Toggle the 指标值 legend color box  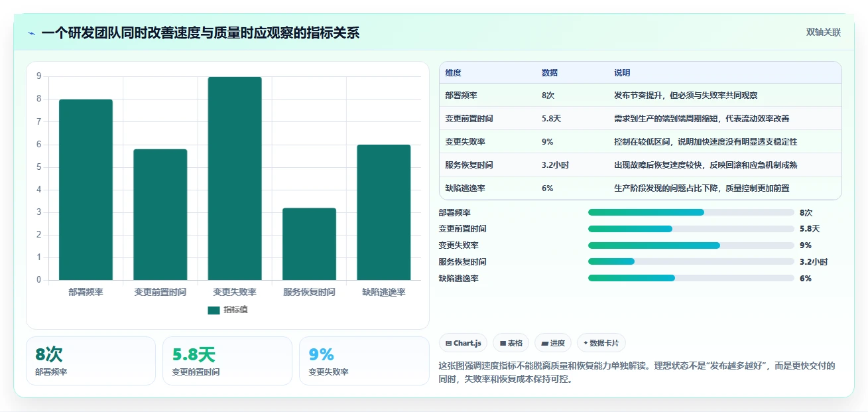(214, 310)
